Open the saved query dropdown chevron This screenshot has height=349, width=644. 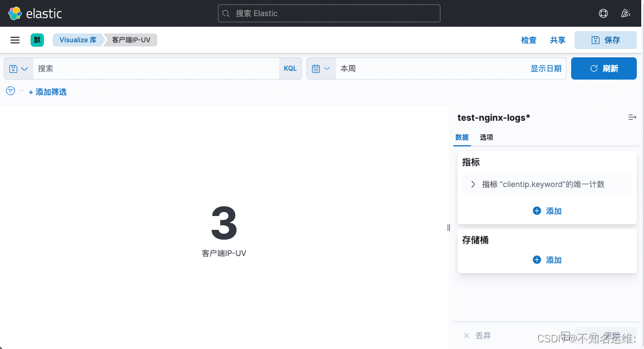click(x=24, y=68)
